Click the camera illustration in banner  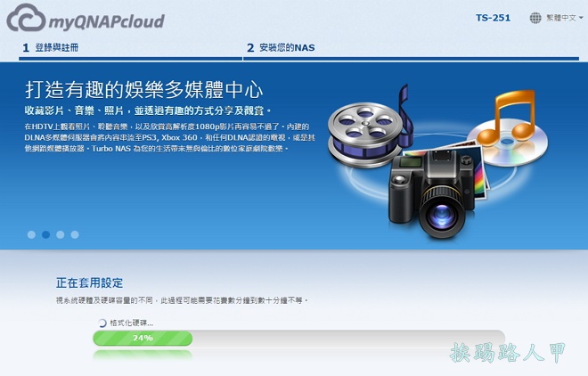(x=431, y=193)
